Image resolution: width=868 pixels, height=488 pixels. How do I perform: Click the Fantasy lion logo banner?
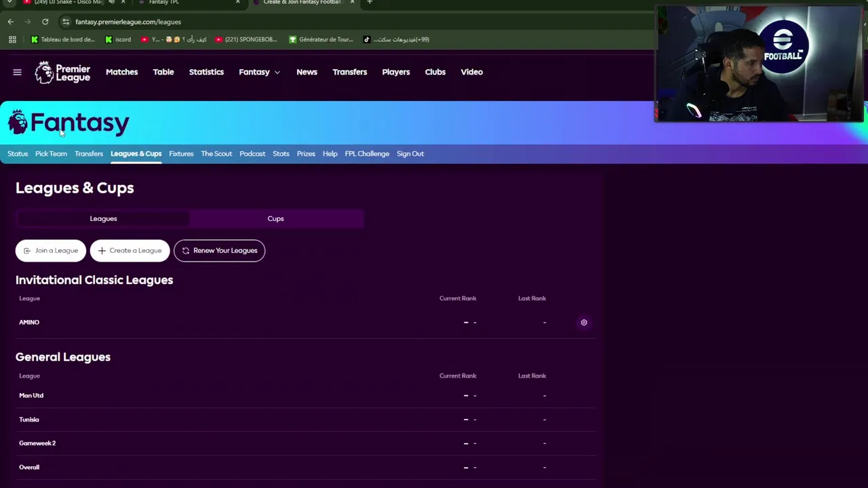click(68, 123)
